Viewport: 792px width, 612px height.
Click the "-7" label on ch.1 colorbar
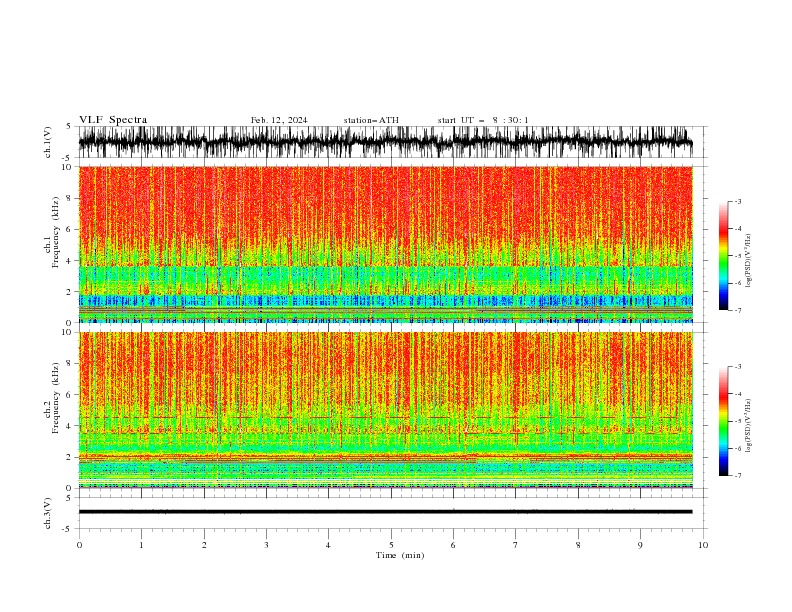tap(737, 310)
